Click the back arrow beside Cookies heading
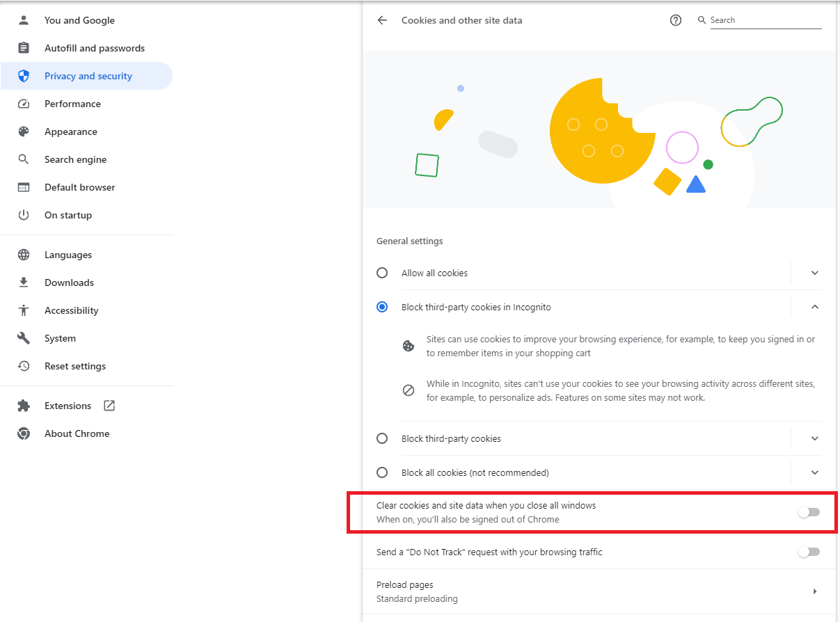The image size is (840, 622). click(x=382, y=21)
